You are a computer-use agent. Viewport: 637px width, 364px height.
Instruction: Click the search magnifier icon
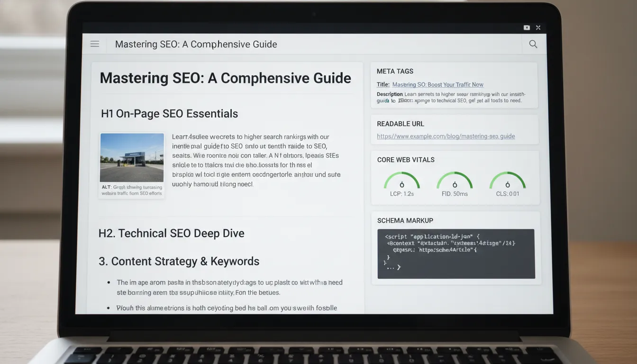(x=533, y=44)
